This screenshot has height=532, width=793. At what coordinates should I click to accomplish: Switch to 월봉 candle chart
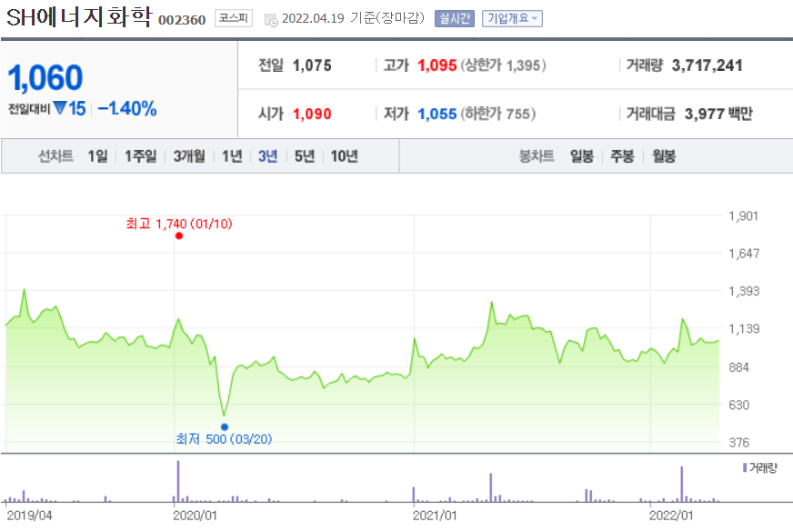(x=664, y=156)
